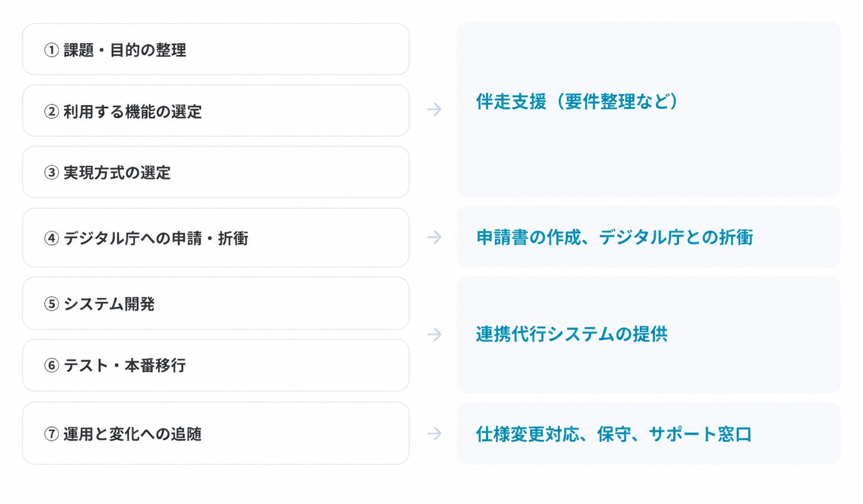
Task: Click the arrow pointing to 連携代行システムの提供
Action: (434, 334)
